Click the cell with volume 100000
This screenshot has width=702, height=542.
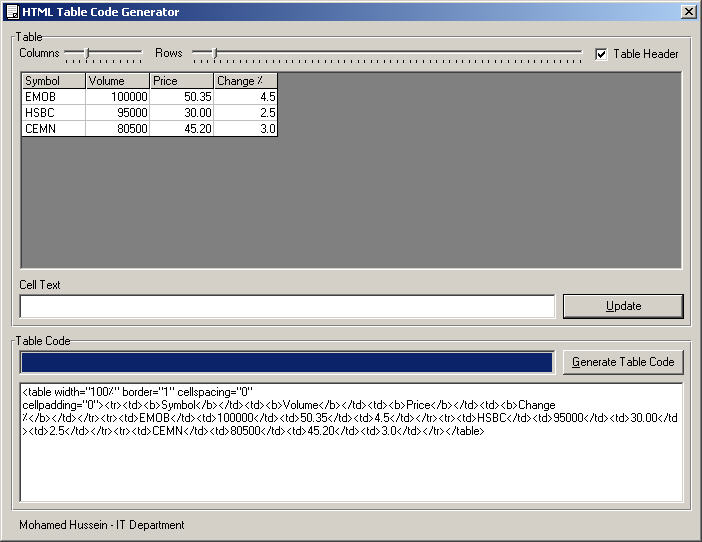point(117,97)
